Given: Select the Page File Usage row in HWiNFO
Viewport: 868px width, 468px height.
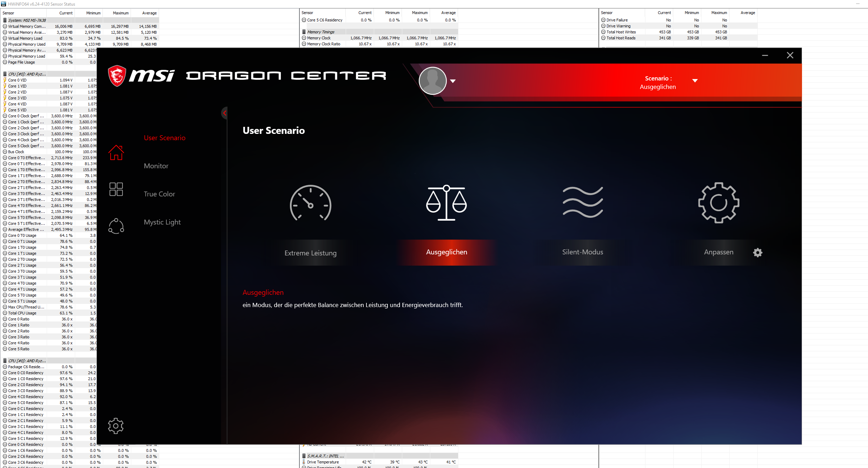Looking at the screenshot, I should pos(49,62).
